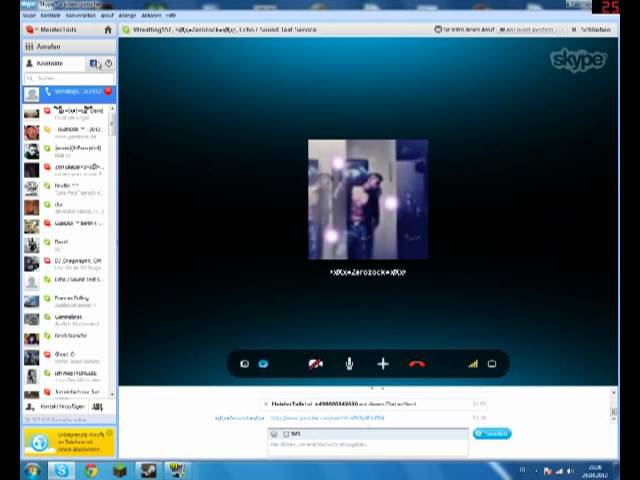Open the Ansicht menu

[127, 15]
